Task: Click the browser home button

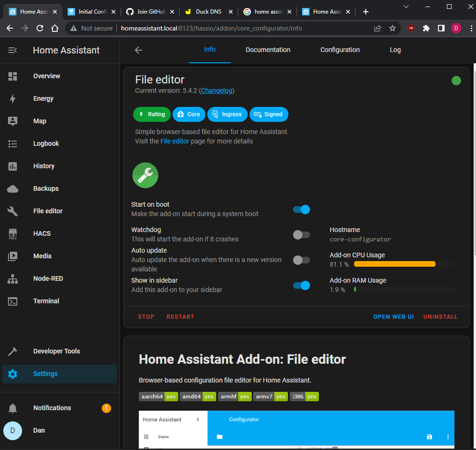Action: point(55,28)
